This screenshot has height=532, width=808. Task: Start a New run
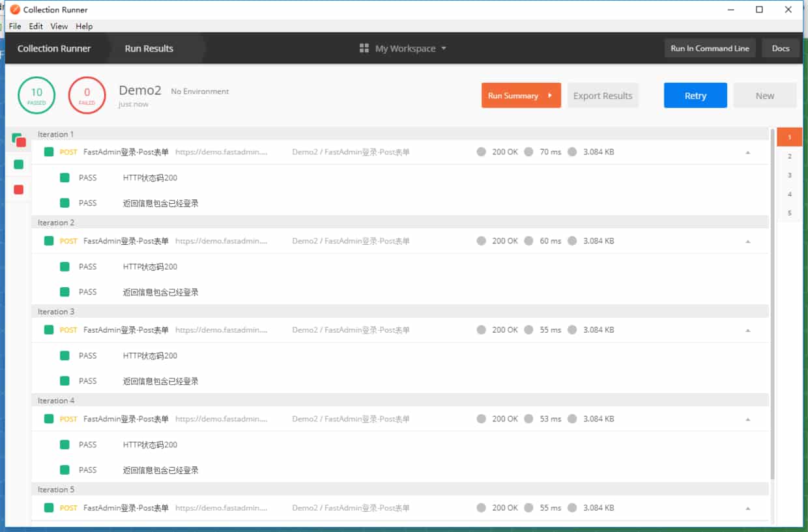[765, 95]
